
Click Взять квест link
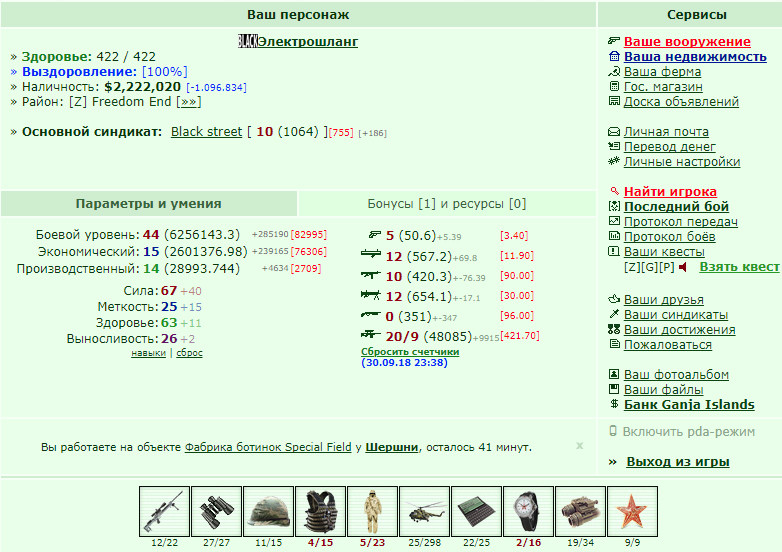coord(739,267)
